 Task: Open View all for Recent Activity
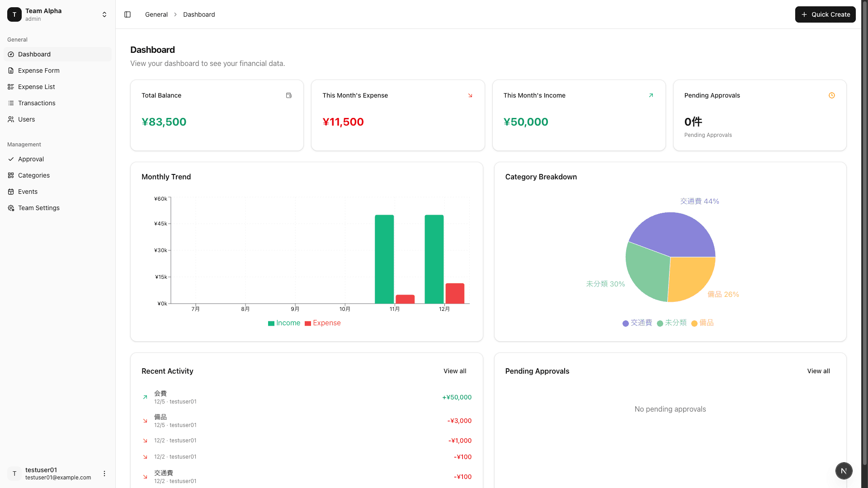pos(455,371)
